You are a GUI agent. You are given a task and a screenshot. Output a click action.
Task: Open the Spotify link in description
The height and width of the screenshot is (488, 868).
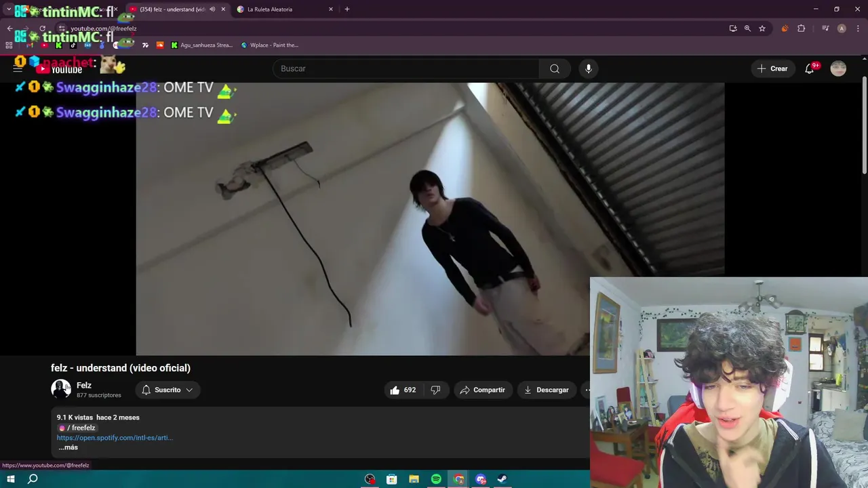coord(115,438)
